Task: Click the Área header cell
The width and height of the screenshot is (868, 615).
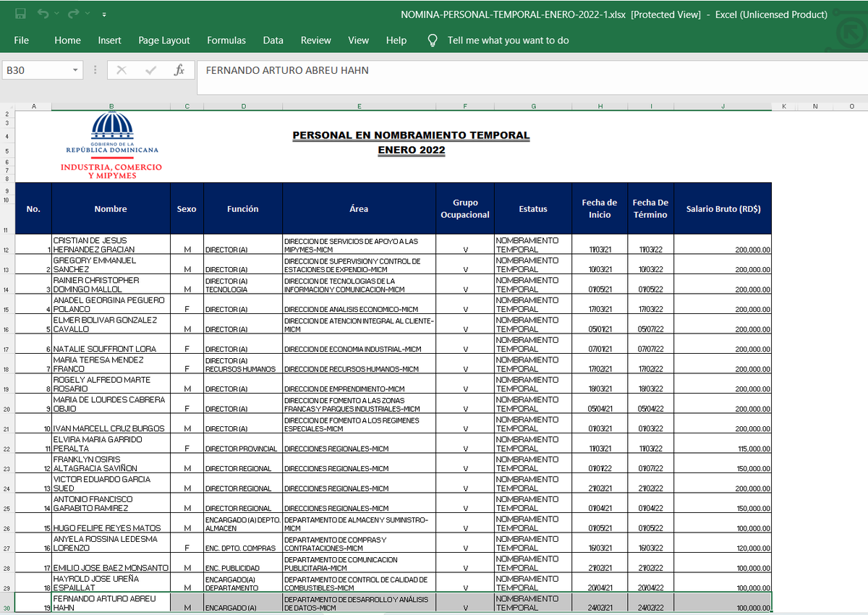Action: coord(359,208)
